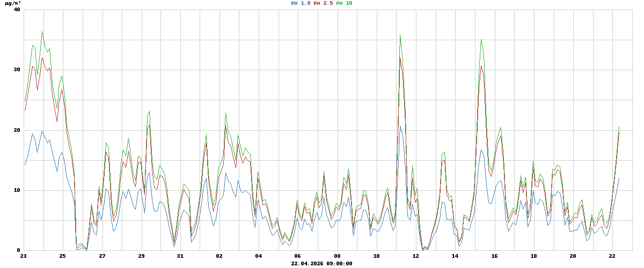This screenshot has width=644, height=268.
Task: Click date label 08 on the x-axis
Action: pos(337,256)
